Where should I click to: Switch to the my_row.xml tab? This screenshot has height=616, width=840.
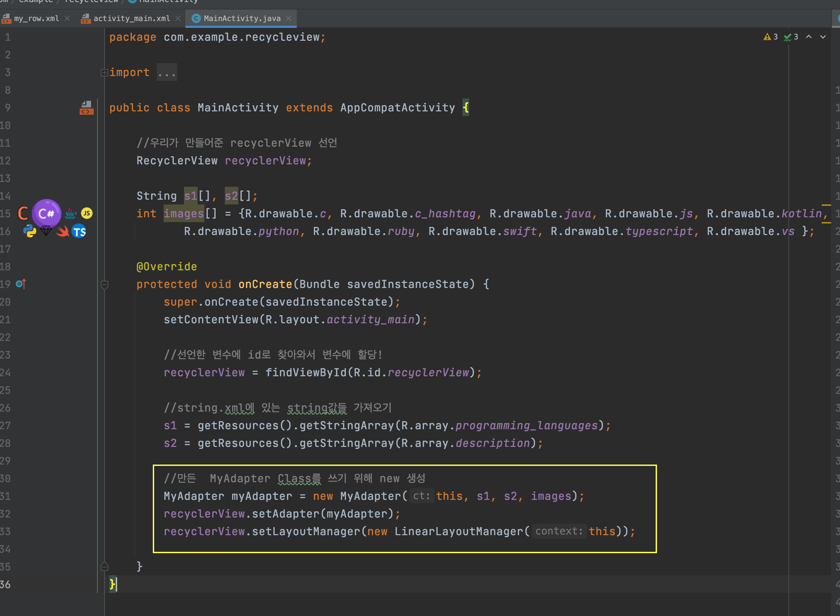point(36,18)
